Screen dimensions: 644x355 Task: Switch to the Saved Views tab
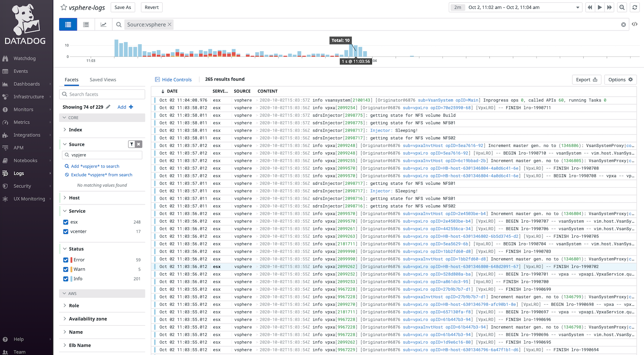tap(103, 80)
